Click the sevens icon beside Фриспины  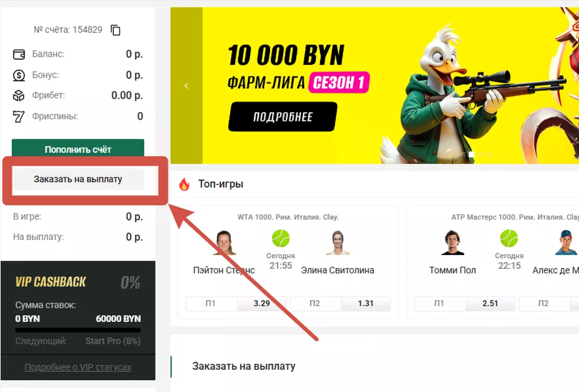(19, 117)
